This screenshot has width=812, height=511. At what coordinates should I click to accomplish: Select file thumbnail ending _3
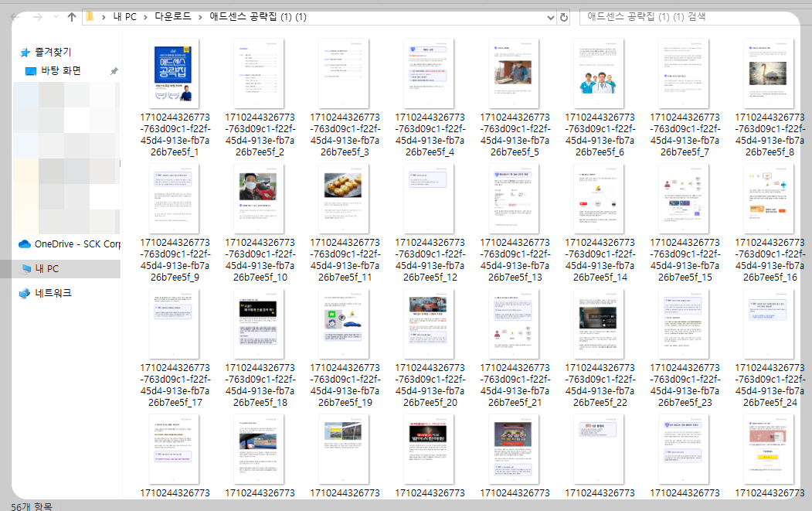343,73
